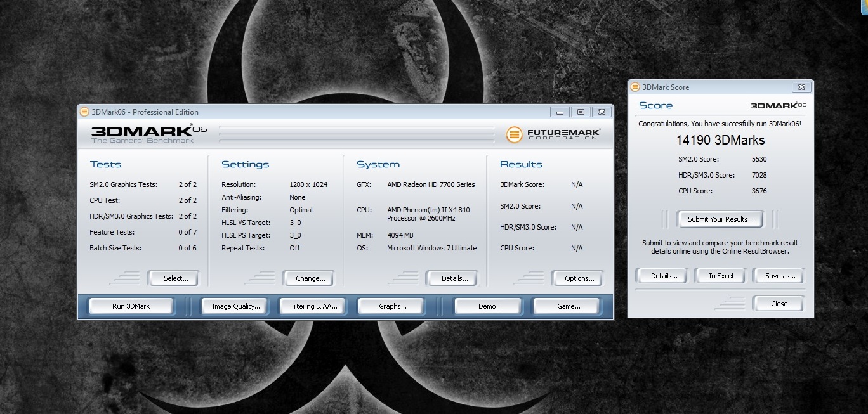The image size is (868, 414).
Task: Click the Tests section heading
Action: click(105, 164)
